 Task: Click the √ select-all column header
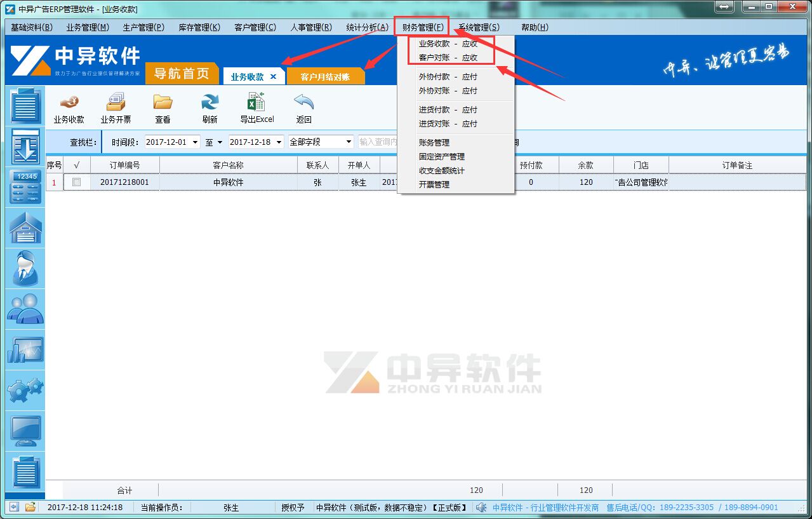(x=77, y=165)
